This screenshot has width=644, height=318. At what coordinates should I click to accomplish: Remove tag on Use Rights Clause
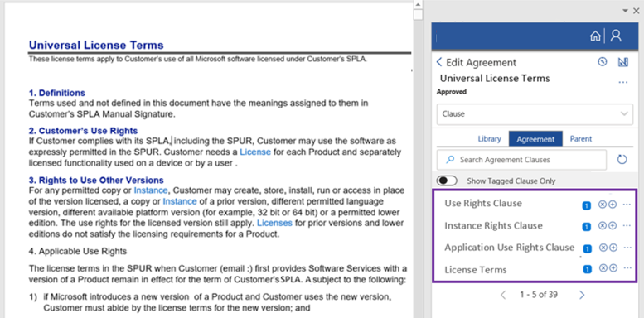pos(602,204)
